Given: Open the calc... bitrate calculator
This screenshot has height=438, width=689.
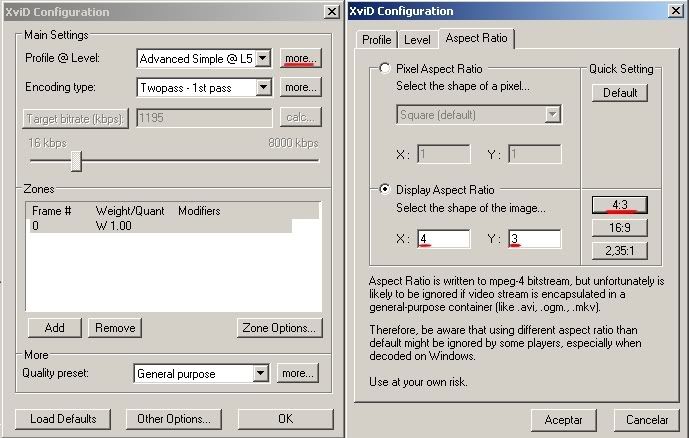Looking at the screenshot, I should pos(301,117).
